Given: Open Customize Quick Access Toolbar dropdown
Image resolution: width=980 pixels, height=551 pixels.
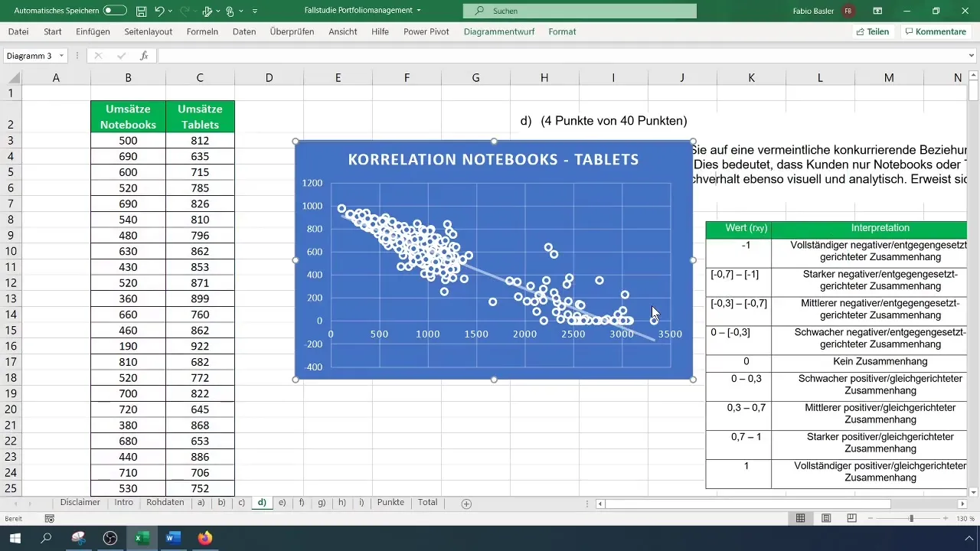Looking at the screenshot, I should (255, 11).
